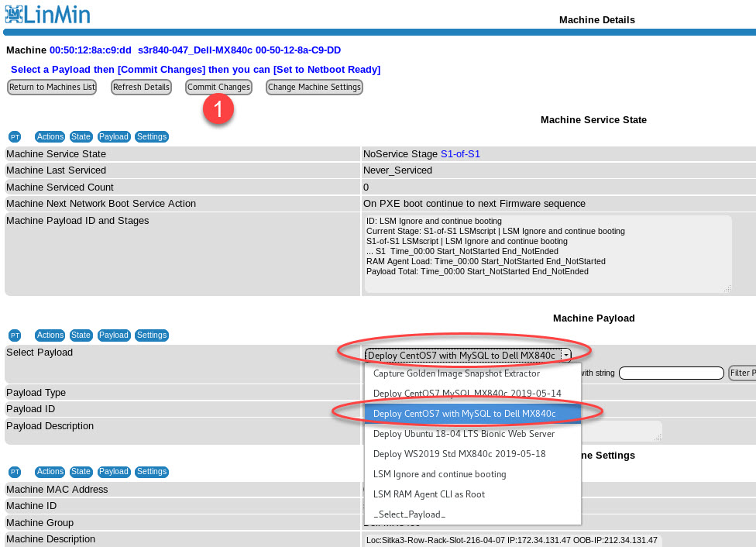The height and width of the screenshot is (547, 756).
Task: Click the LinMin logo
Action: click(x=47, y=13)
